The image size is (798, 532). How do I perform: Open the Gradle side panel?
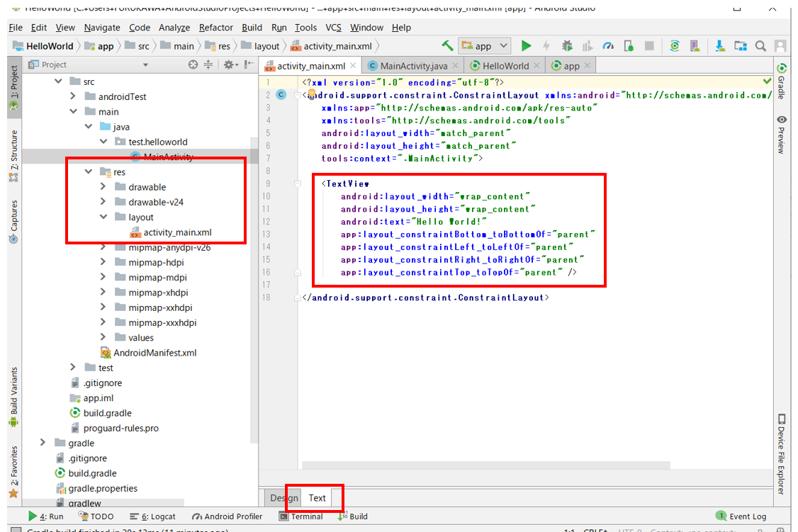click(782, 80)
